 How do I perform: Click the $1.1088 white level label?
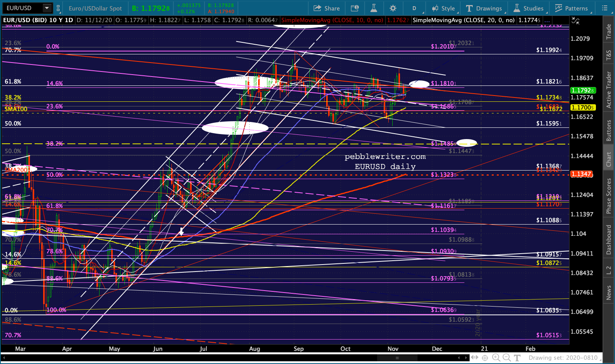tap(549, 220)
